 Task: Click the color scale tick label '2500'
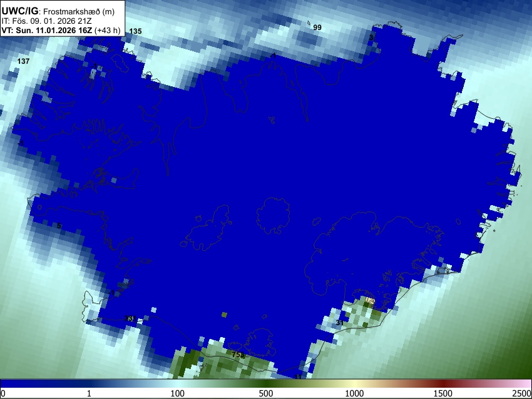(x=522, y=393)
